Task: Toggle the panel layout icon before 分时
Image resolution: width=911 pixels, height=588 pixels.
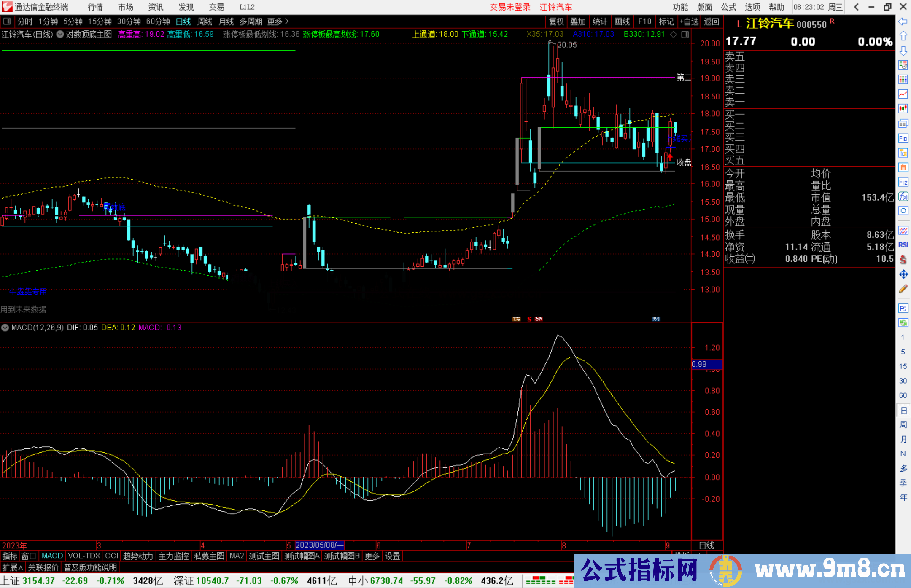Action: [7, 21]
